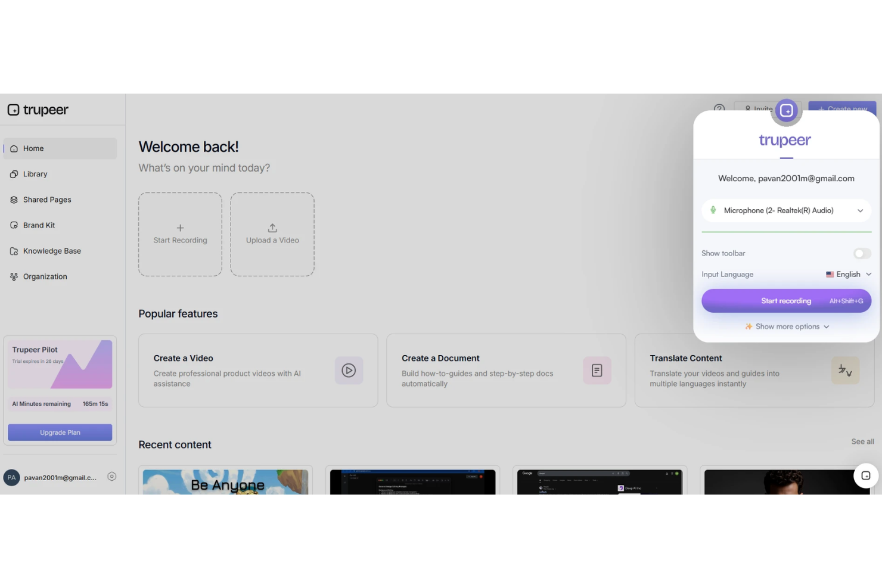Click the Upgrade Plan button
Viewport: 882px width, 588px height.
[x=60, y=433]
